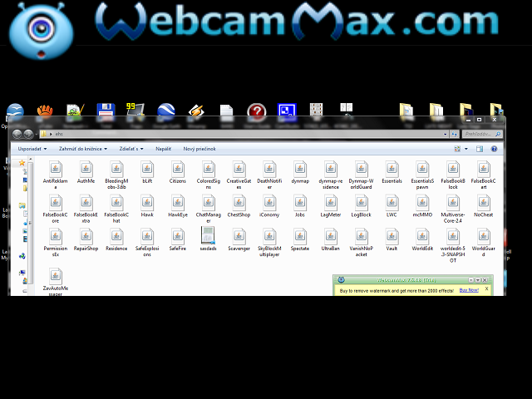The image size is (532, 399).
Task: Select the LogBlock file
Action: 361,206
